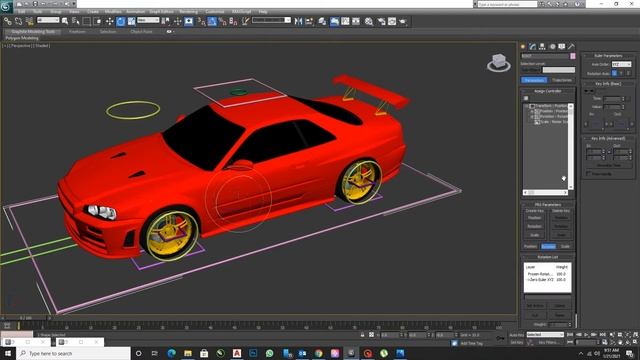The height and width of the screenshot is (360, 640).
Task: Open the Animation menu
Action: [x=136, y=11]
